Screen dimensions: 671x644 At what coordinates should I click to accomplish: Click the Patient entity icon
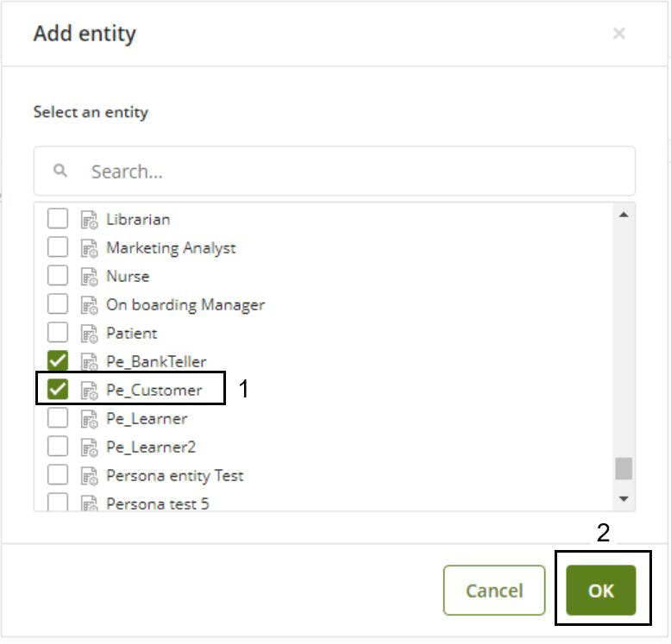(x=90, y=334)
